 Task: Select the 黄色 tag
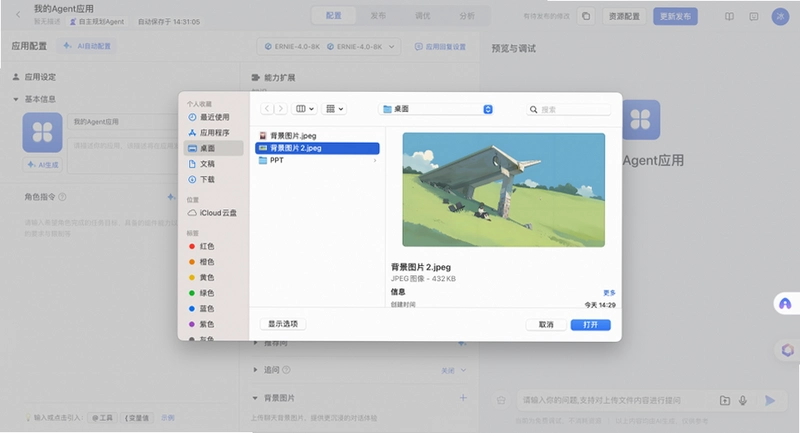tap(202, 277)
